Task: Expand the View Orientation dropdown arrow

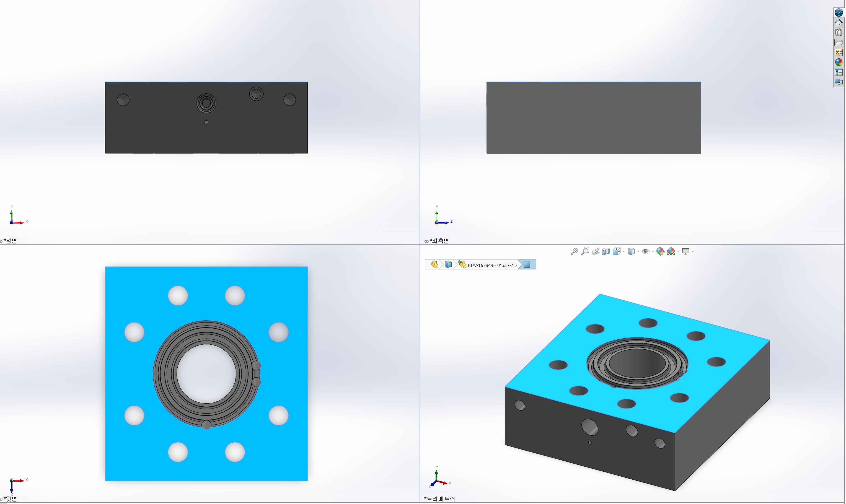Action: (x=624, y=251)
